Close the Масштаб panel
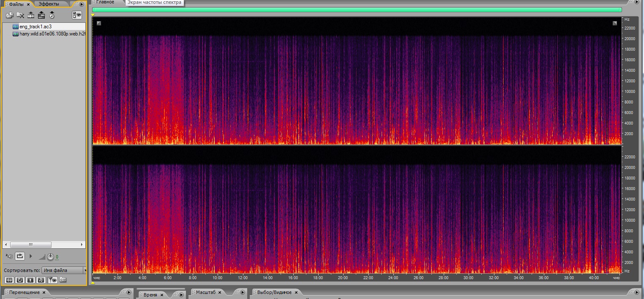Screen dimensions: 644x299 220,293
